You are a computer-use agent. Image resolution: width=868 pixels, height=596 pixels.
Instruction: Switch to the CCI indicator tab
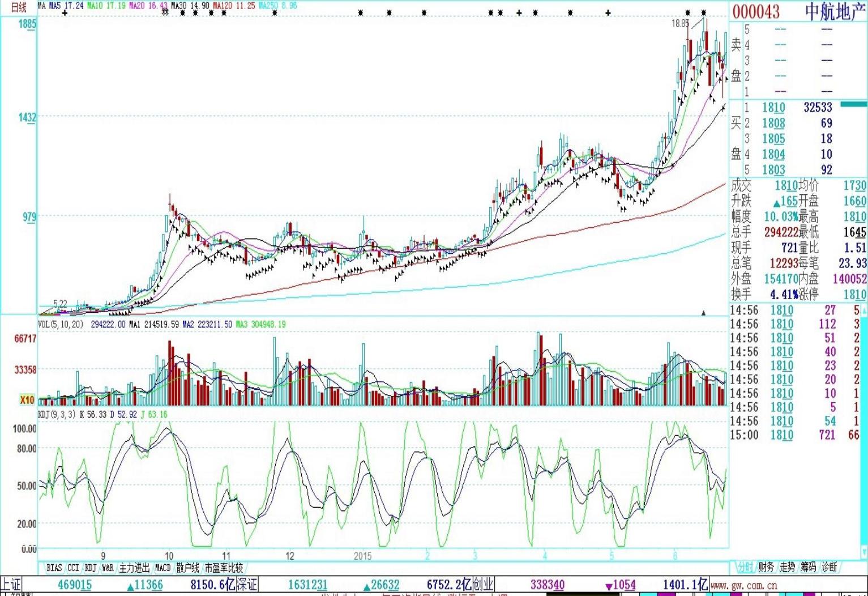point(74,568)
